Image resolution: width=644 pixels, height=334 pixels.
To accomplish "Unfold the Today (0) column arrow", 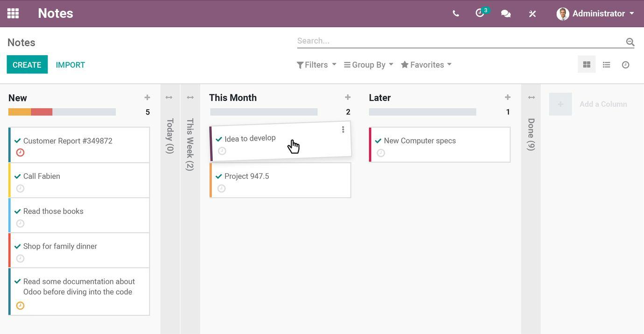I will (x=169, y=97).
